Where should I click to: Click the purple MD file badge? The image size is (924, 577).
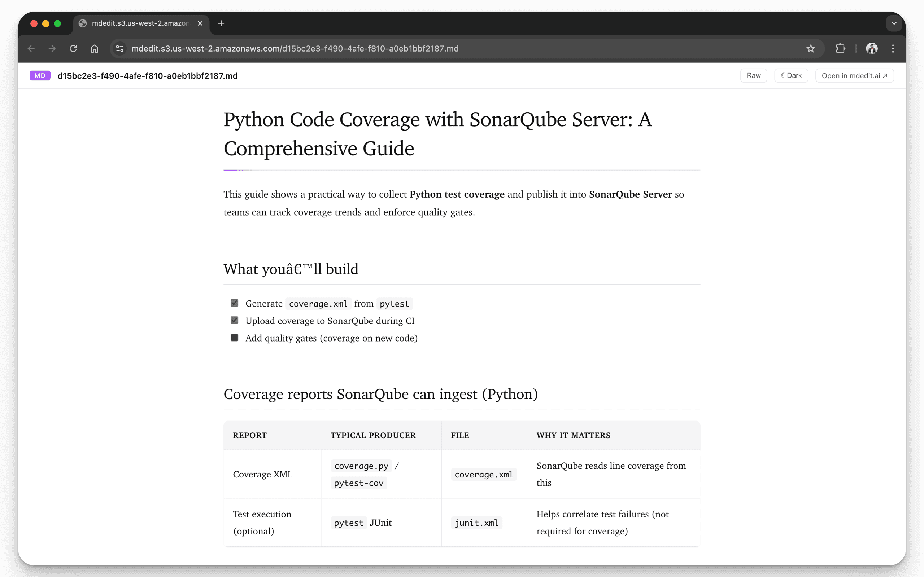click(40, 76)
